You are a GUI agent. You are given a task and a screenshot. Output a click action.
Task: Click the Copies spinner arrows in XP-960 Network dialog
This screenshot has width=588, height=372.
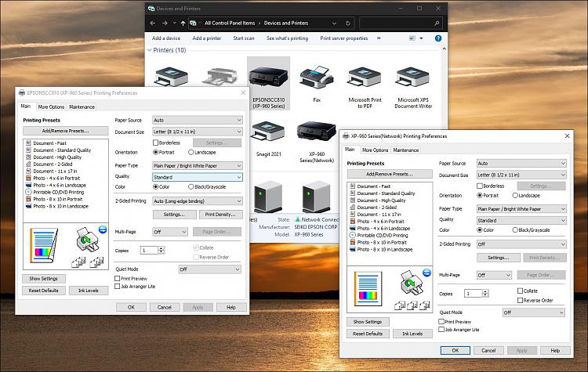[485, 294]
